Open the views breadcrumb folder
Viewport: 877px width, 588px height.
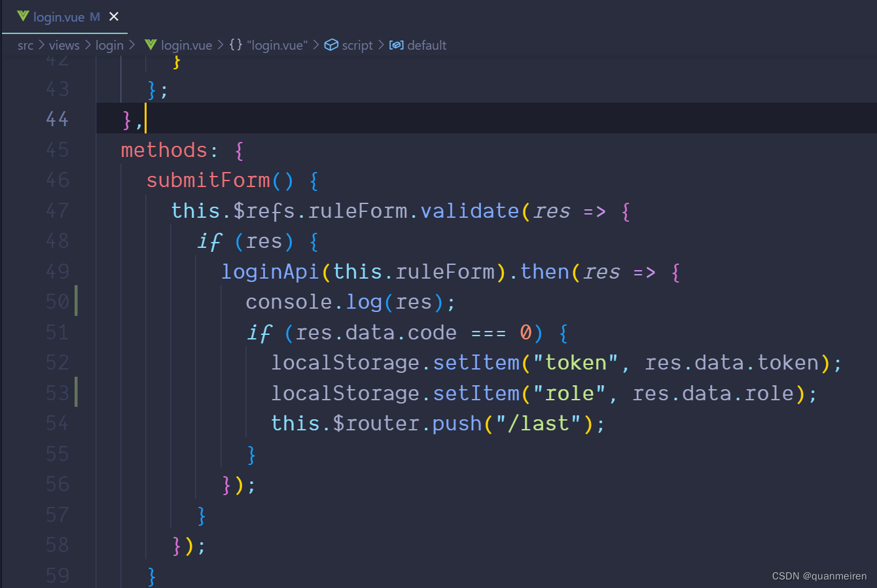[x=64, y=45]
